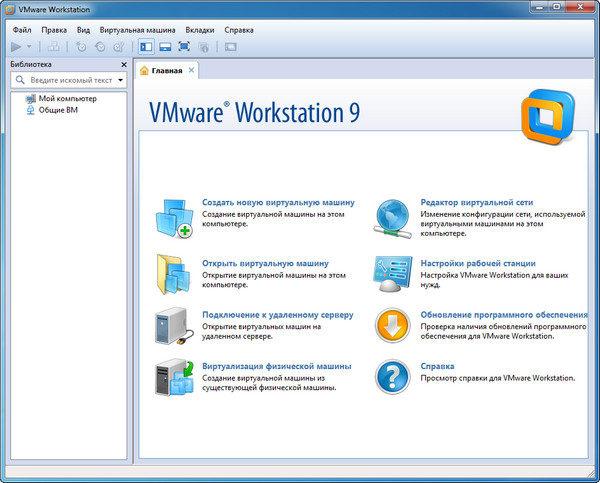This screenshot has height=483, width=600.
Task: Expand the library search filter dropdown
Action: tap(121, 80)
